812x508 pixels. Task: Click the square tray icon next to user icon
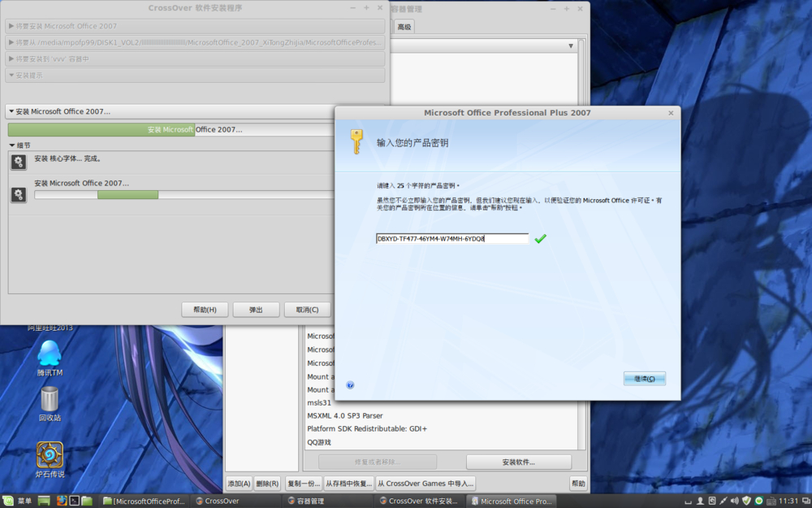point(711,501)
